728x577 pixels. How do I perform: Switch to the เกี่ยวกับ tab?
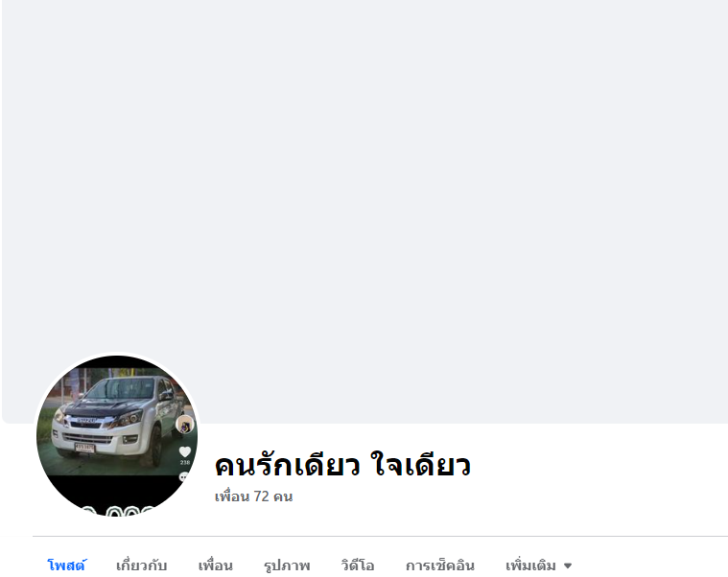[x=141, y=565]
